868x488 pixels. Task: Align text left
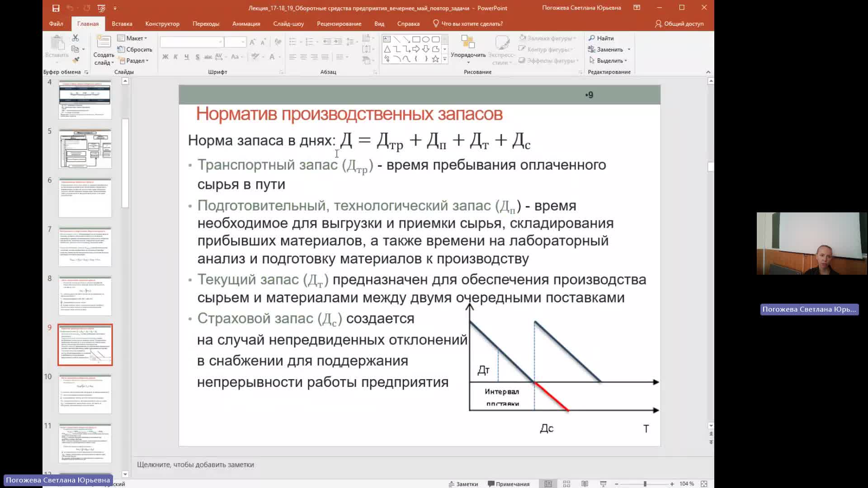point(292,57)
